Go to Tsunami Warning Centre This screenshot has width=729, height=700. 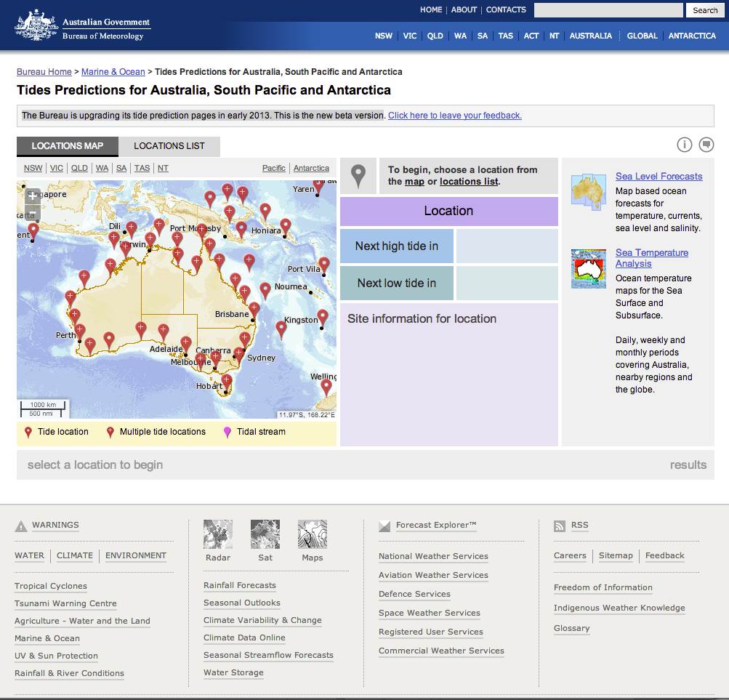point(65,604)
